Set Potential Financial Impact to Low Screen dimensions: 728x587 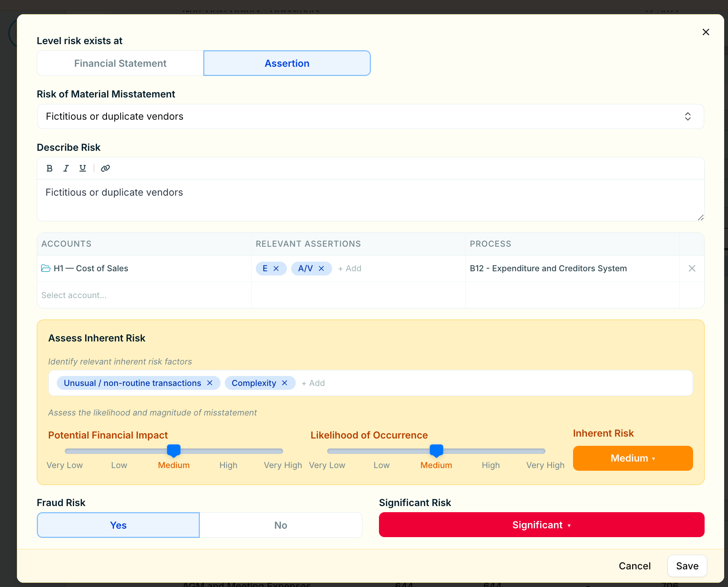pyautogui.click(x=119, y=465)
